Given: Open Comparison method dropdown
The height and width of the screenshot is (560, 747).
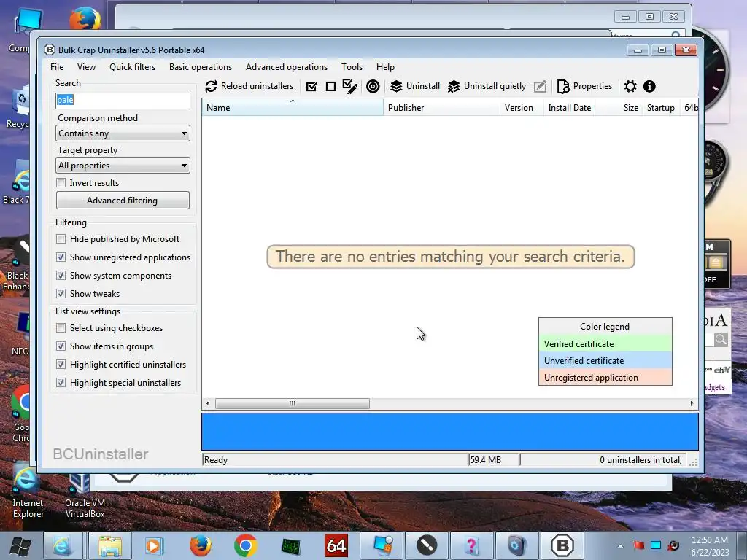Looking at the screenshot, I should (123, 133).
